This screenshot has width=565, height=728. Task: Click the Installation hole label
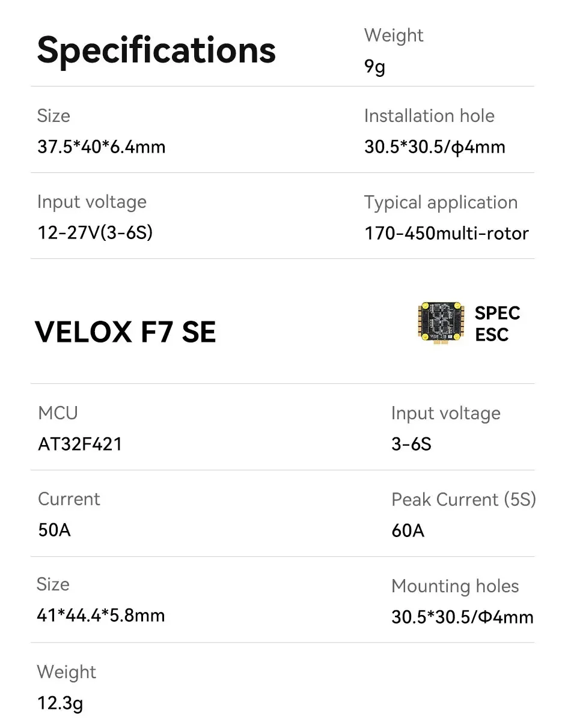pos(429,116)
